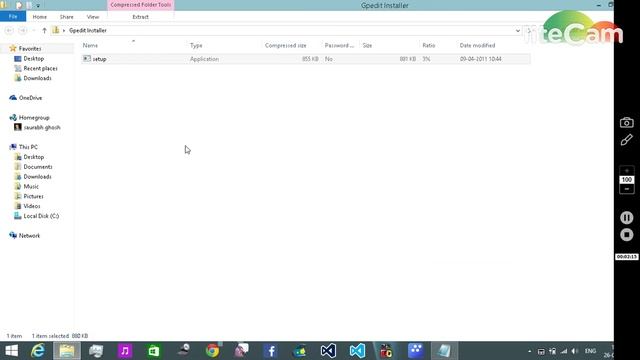
Task: Show hidden system tray icons
Action: 529,351
